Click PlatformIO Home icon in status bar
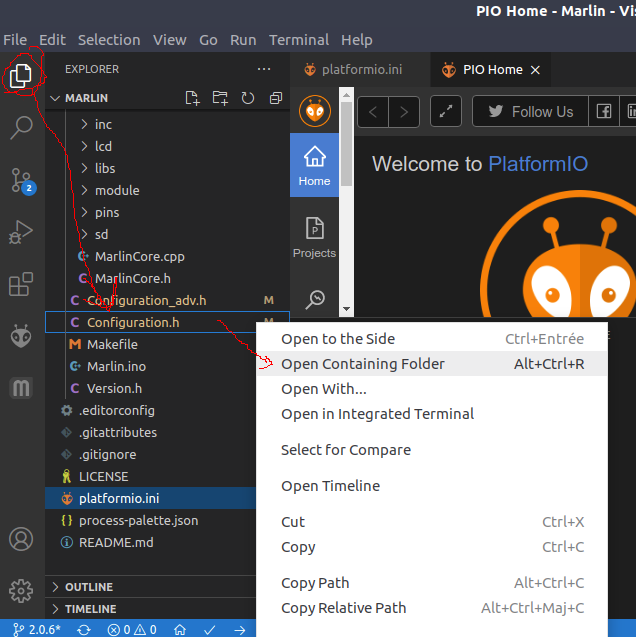 pyautogui.click(x=180, y=630)
